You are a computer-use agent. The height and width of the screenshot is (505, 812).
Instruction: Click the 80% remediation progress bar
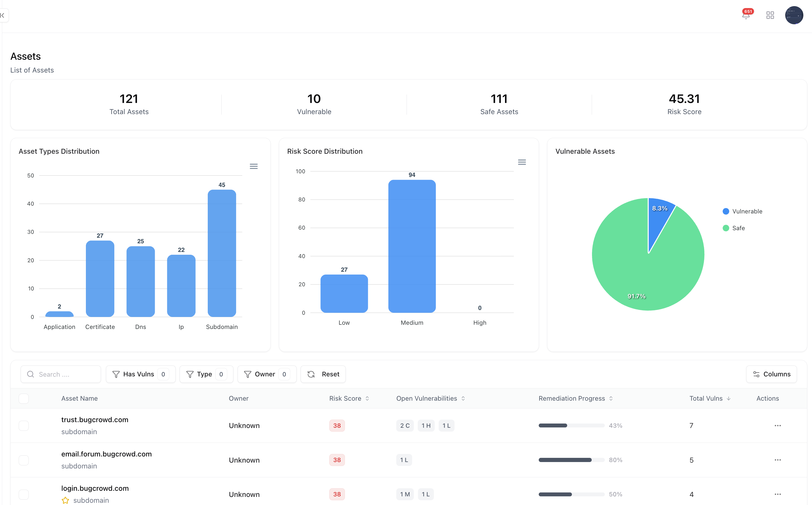click(571, 460)
